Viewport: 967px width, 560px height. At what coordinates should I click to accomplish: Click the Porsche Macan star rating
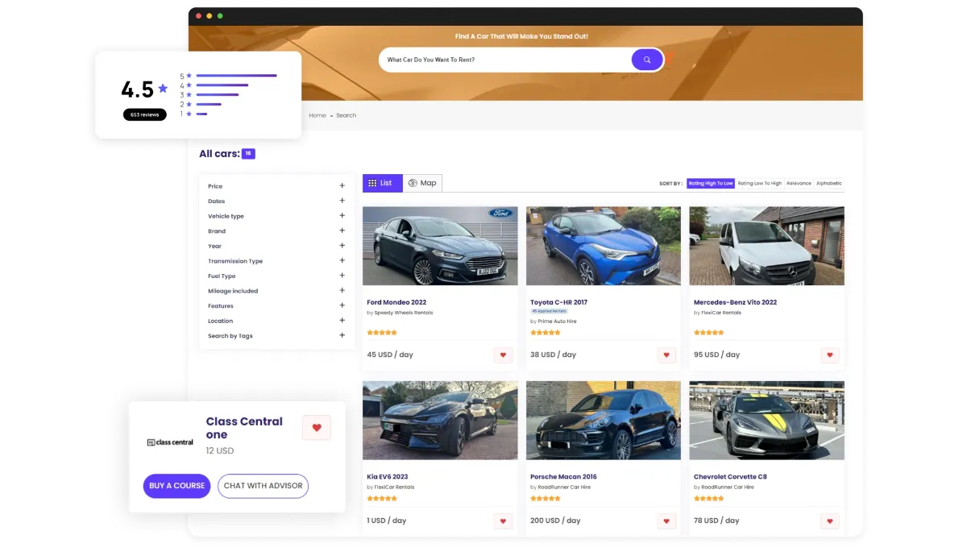pyautogui.click(x=546, y=499)
